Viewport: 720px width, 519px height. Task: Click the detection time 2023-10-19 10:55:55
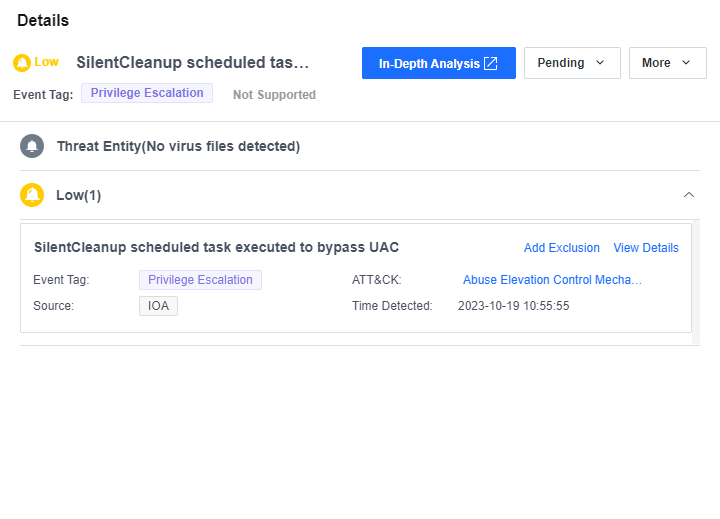tap(513, 306)
